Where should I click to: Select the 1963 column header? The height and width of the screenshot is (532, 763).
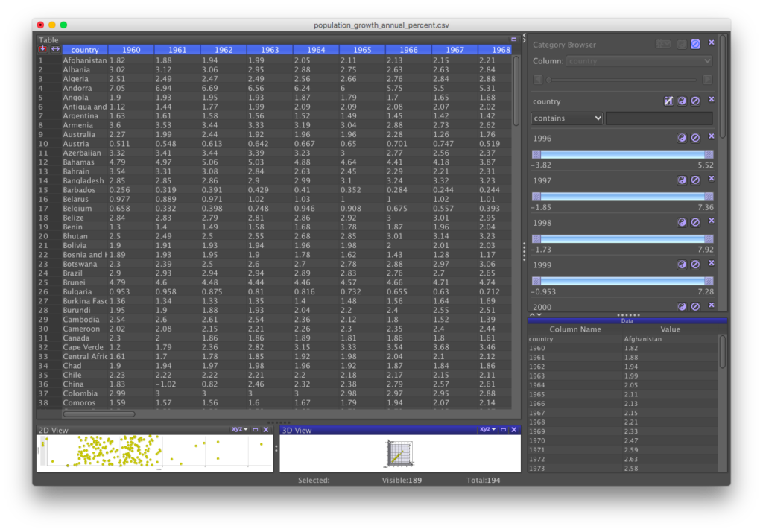tap(270, 49)
